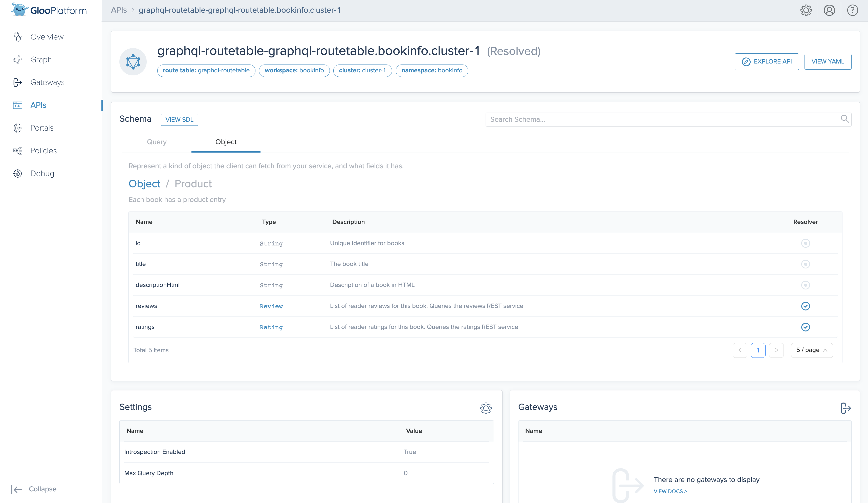
Task: Open the help menu
Action: [853, 10]
